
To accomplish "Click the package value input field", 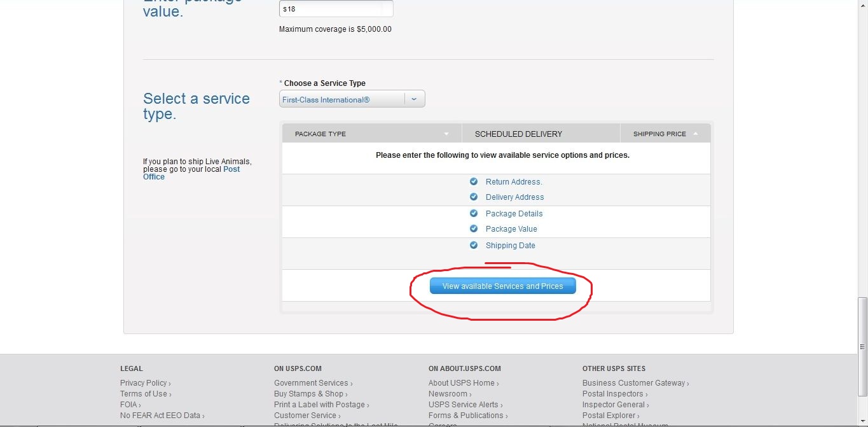I will [x=336, y=10].
